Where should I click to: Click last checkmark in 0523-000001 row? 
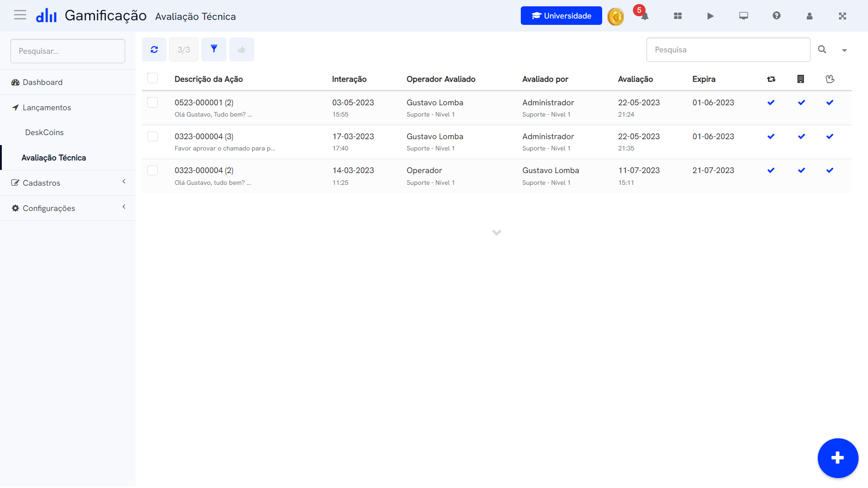(830, 103)
